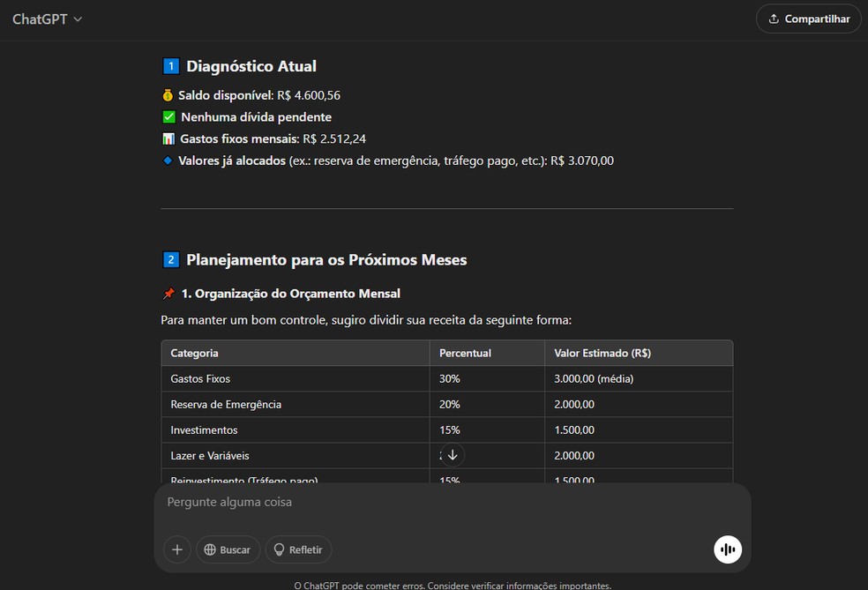Click the money bag emoji icon

click(168, 95)
